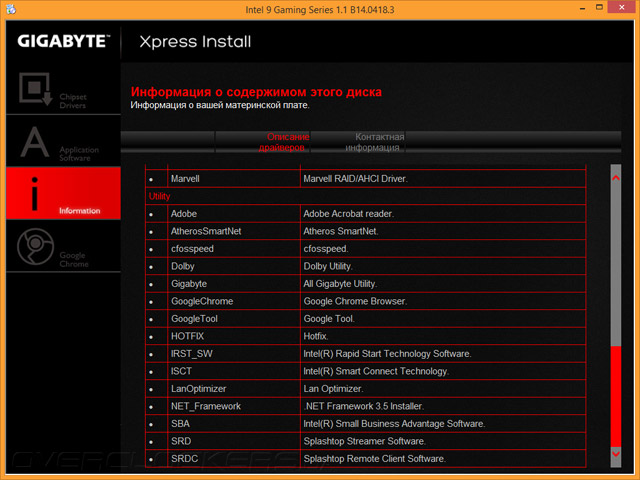Select the NET_Framework row name

[206, 407]
